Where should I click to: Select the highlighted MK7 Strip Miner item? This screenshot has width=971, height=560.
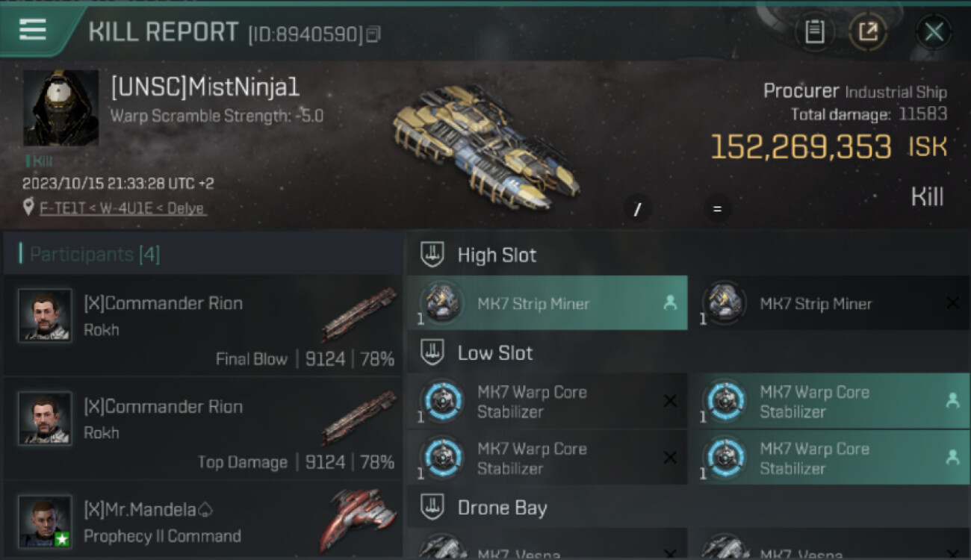tap(547, 303)
